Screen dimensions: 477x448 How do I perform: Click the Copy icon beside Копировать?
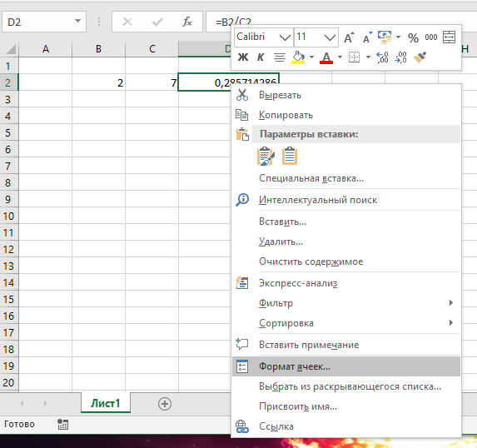(x=242, y=115)
